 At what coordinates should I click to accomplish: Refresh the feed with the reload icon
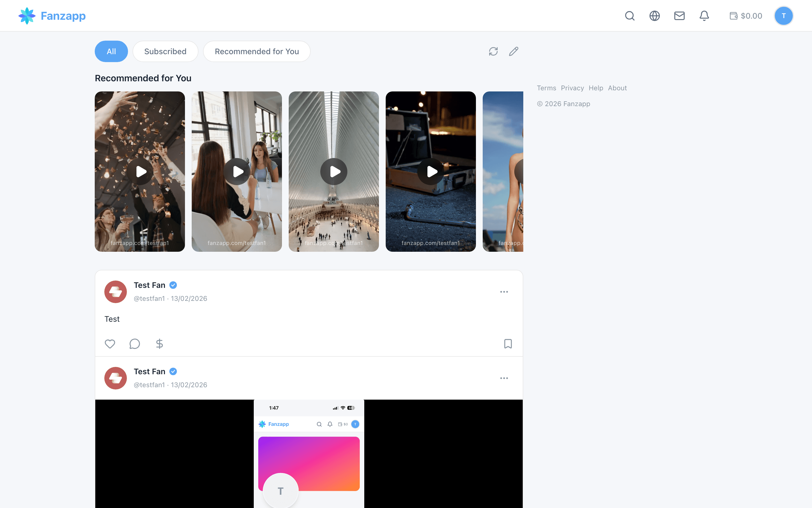click(493, 51)
